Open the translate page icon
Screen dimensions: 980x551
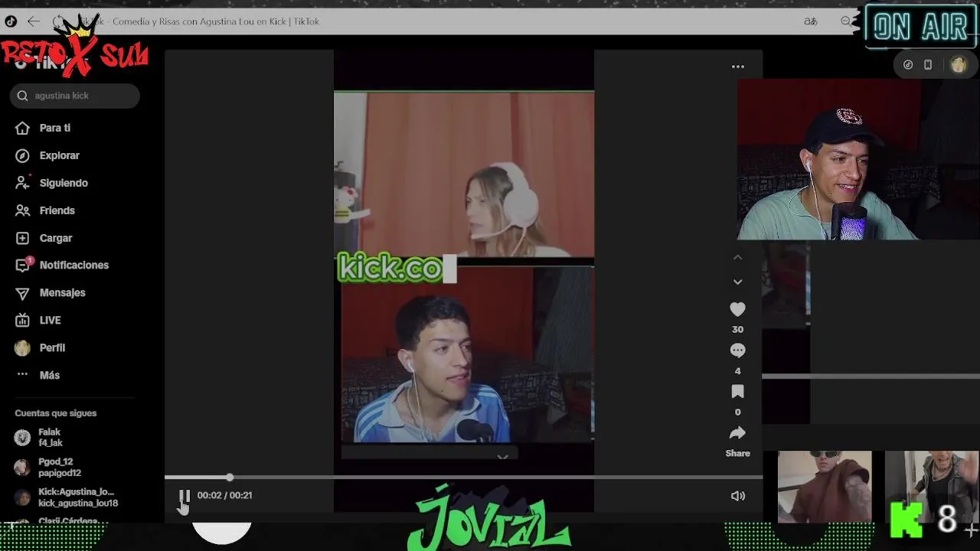[810, 21]
